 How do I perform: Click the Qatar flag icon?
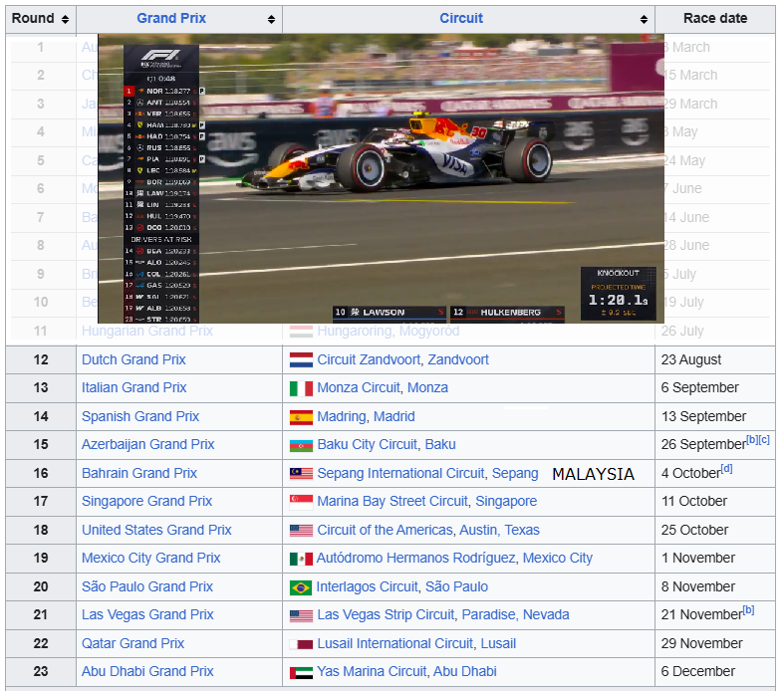[x=301, y=644]
